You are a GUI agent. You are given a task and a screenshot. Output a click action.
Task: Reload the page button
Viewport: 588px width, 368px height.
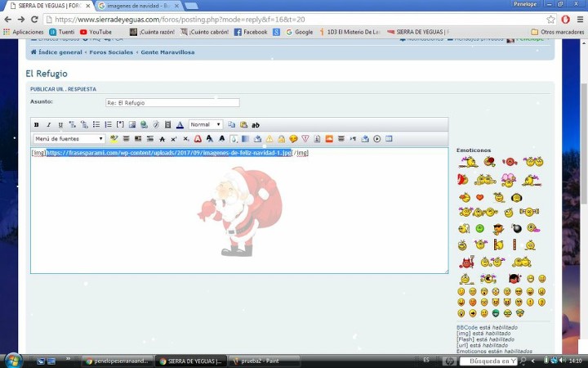tap(34, 20)
